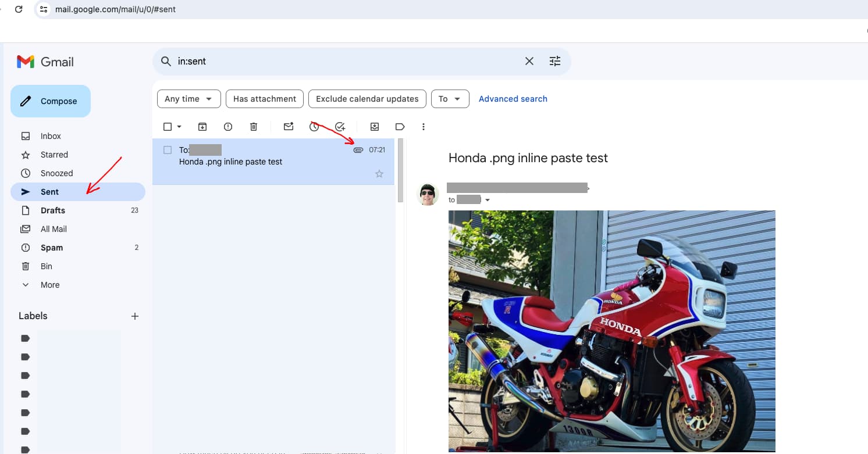Tick the checkbox of the Honda email
The image size is (868, 454).
tap(168, 150)
